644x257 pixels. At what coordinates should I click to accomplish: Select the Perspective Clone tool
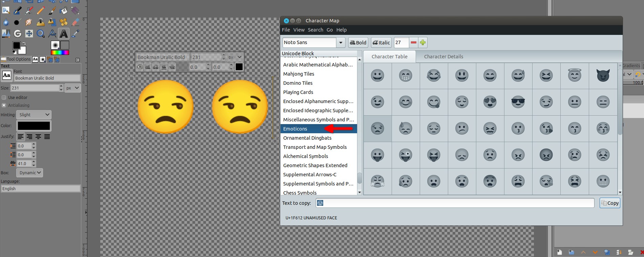coord(52,22)
